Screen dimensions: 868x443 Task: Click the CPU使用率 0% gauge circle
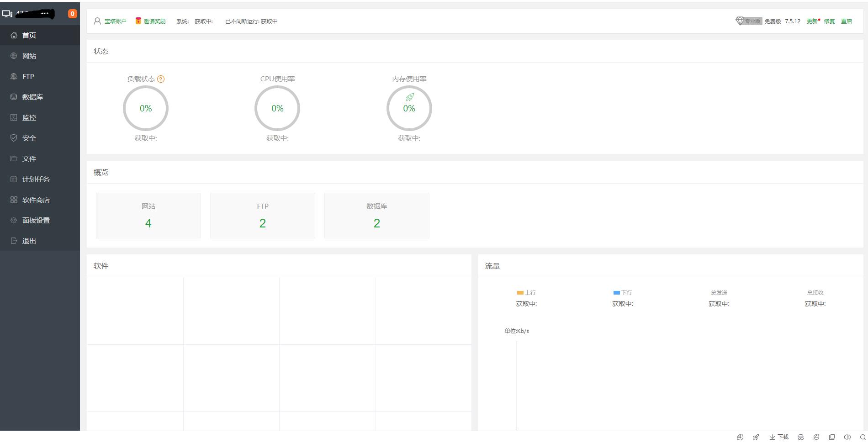point(277,108)
